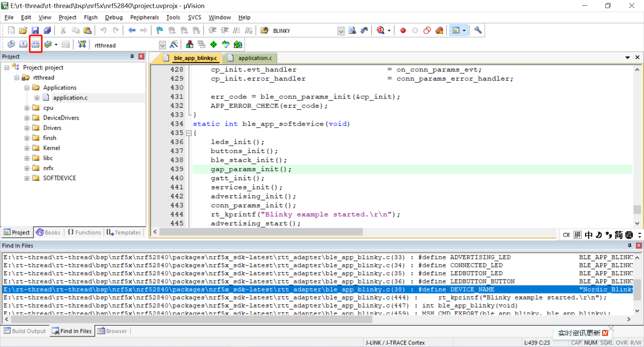Expand the Kernel folder node

pyautogui.click(x=27, y=148)
